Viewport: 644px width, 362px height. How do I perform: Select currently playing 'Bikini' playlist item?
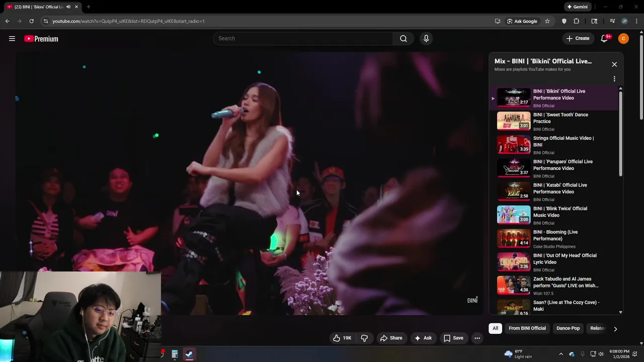(x=553, y=98)
